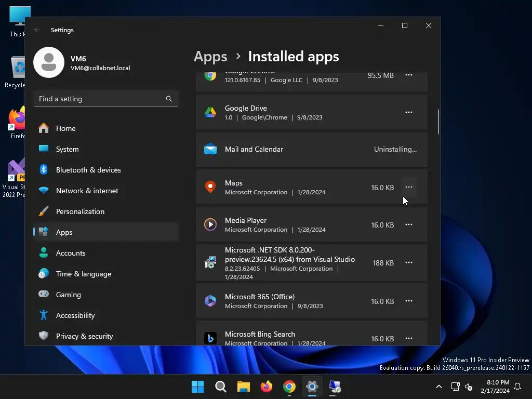Click the Privacy shield icon

pos(44,336)
